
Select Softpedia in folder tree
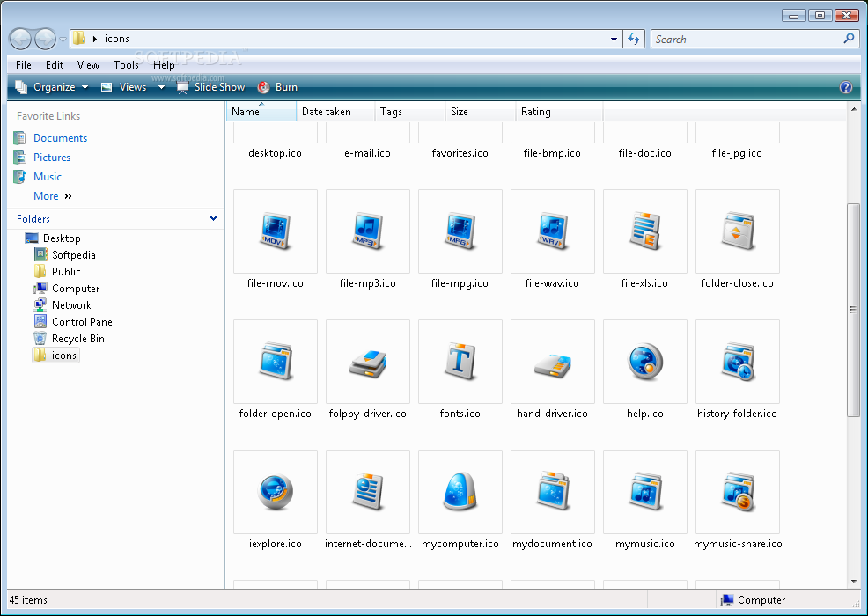pyautogui.click(x=73, y=254)
